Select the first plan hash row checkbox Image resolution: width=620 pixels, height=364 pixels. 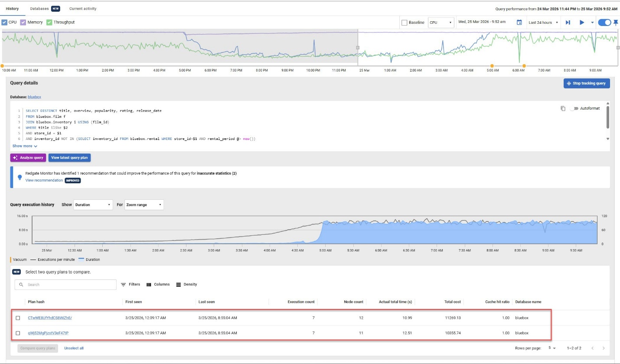17,318
